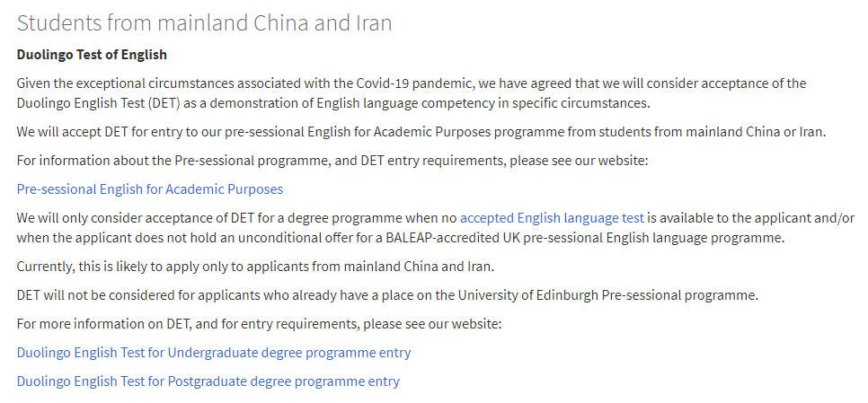The width and height of the screenshot is (868, 403).
Task: Click the sentence starting 'DET will not be considered'
Action: tap(387, 295)
